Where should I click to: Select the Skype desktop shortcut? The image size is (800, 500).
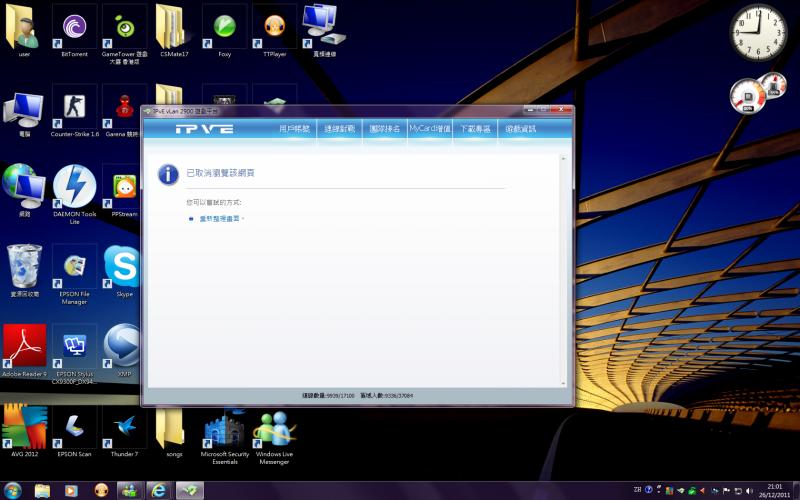point(122,271)
